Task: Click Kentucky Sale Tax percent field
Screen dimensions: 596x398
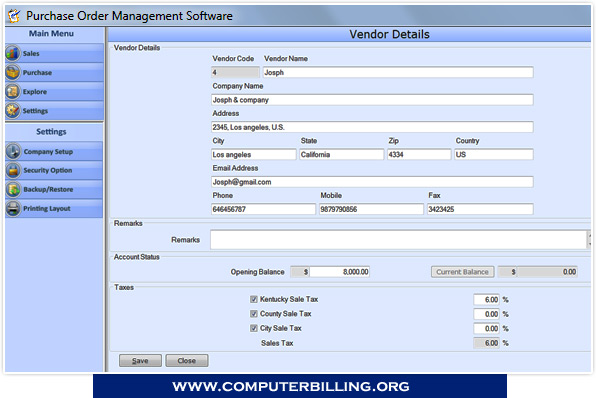Action: [487, 300]
